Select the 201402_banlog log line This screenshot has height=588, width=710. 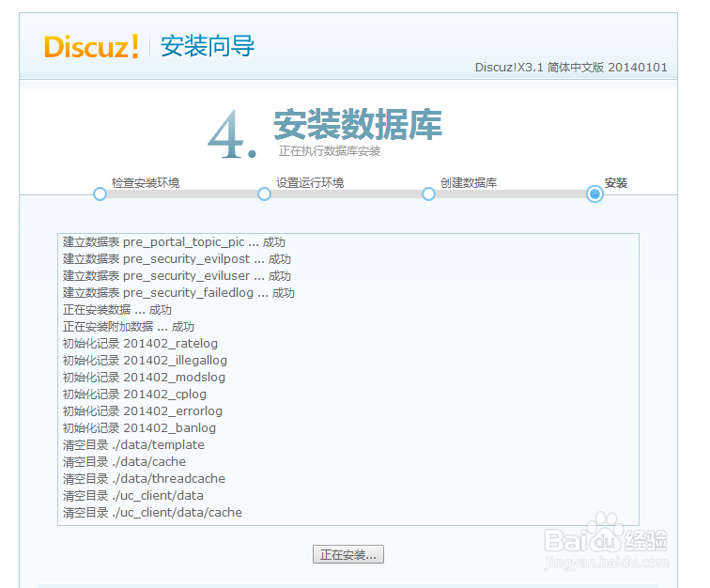click(139, 428)
